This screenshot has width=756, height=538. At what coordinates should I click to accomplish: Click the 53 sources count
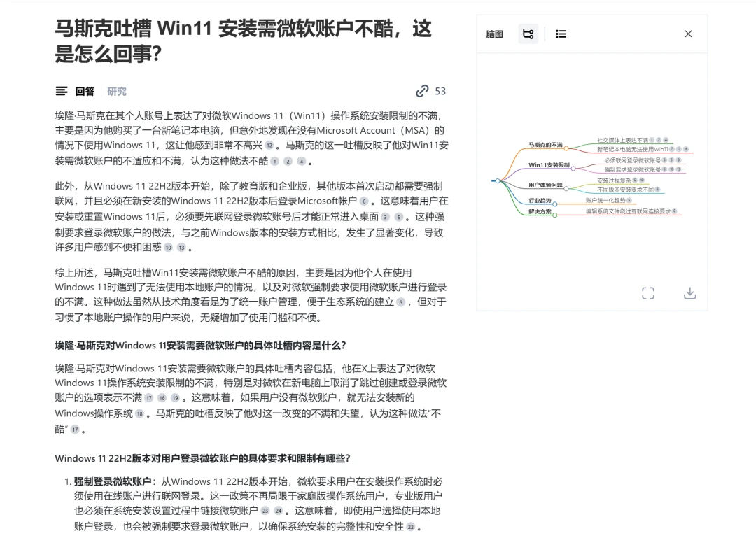click(440, 91)
